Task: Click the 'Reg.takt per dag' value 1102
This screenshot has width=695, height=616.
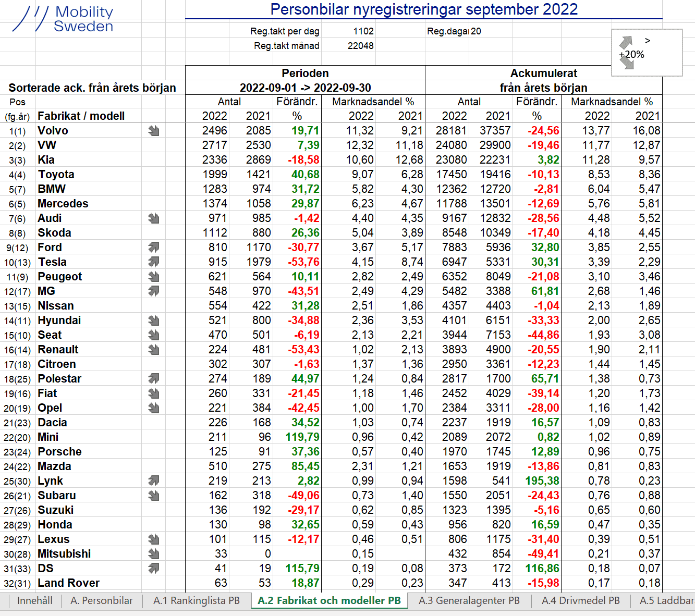Action: pyautogui.click(x=363, y=31)
